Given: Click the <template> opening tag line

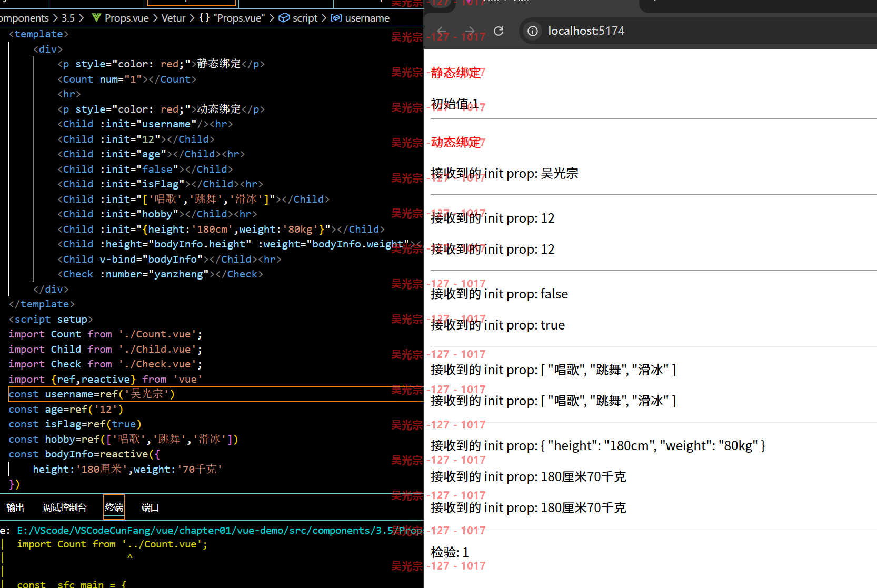Looking at the screenshot, I should 39,34.
